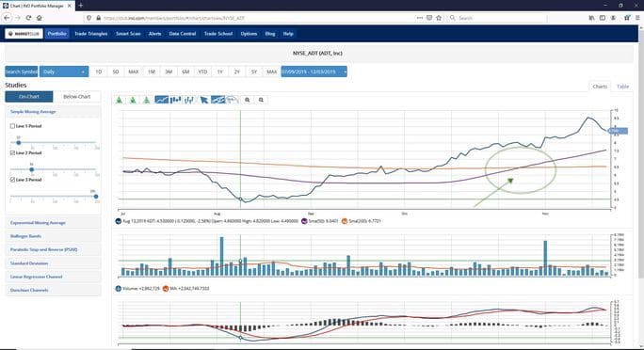Switch to candlestick chart icon

pyautogui.click(x=175, y=100)
